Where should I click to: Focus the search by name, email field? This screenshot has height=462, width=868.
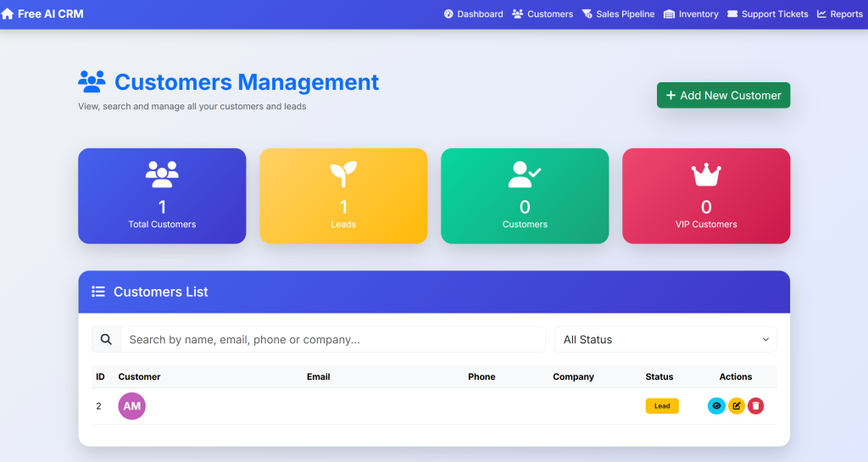coord(332,339)
